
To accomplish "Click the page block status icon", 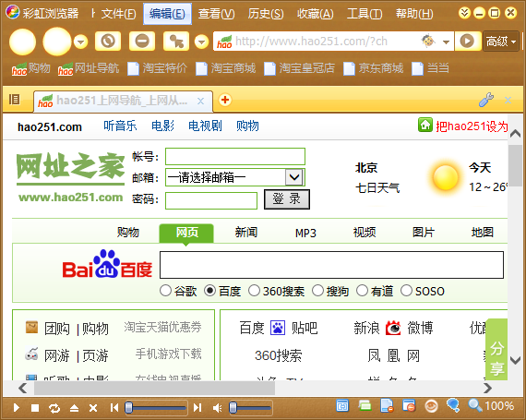I will tap(387, 406).
